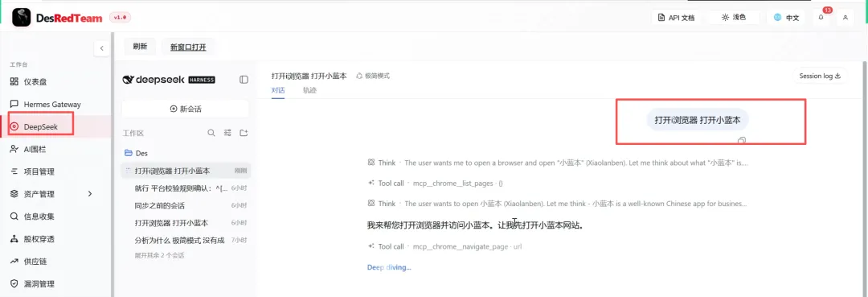Open AI围栏 in the sidebar
868x297 pixels.
click(x=55, y=149)
